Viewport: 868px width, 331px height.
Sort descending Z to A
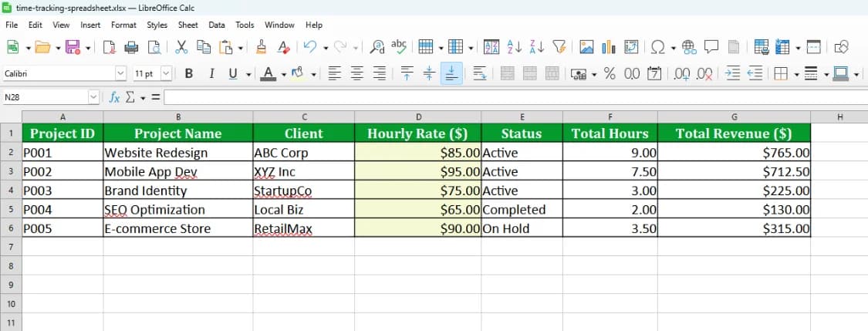536,47
